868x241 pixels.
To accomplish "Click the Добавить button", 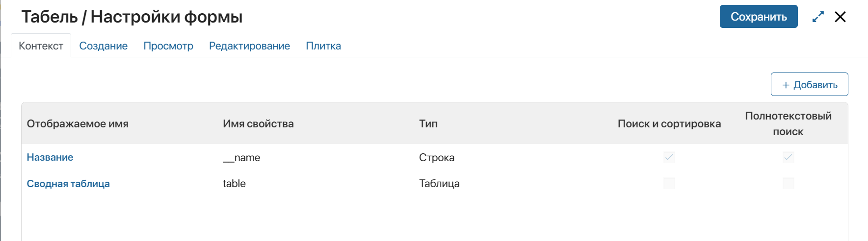I will 809,85.
